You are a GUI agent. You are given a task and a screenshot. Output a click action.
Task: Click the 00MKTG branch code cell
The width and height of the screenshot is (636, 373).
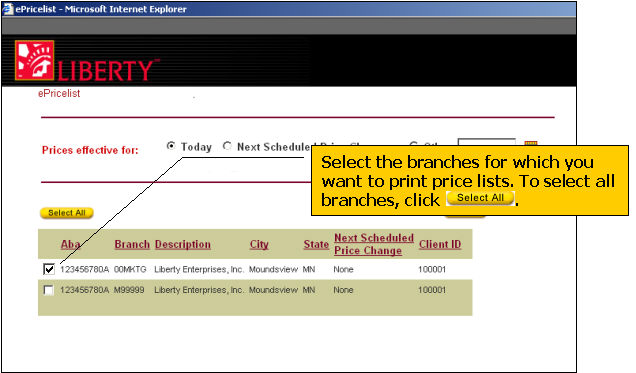coord(130,269)
